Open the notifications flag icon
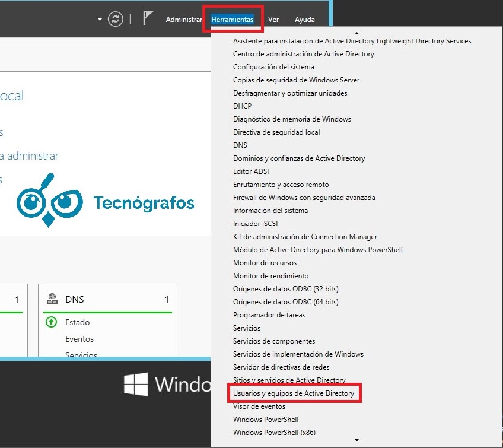 (x=148, y=18)
